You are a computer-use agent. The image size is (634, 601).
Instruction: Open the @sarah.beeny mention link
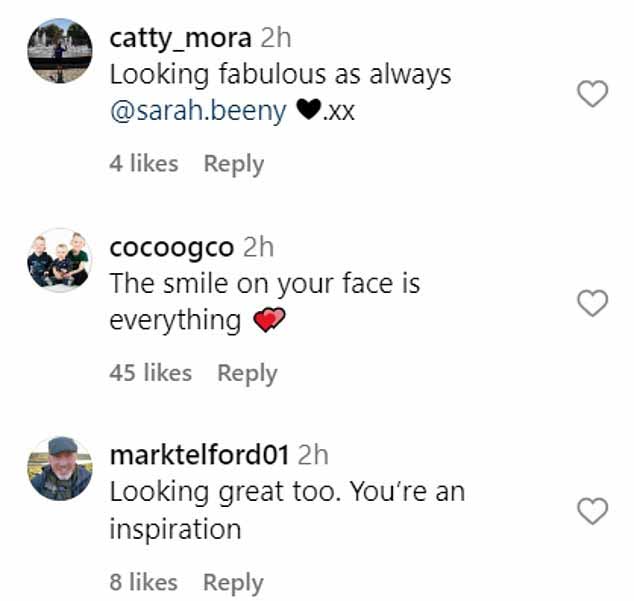pos(198,111)
